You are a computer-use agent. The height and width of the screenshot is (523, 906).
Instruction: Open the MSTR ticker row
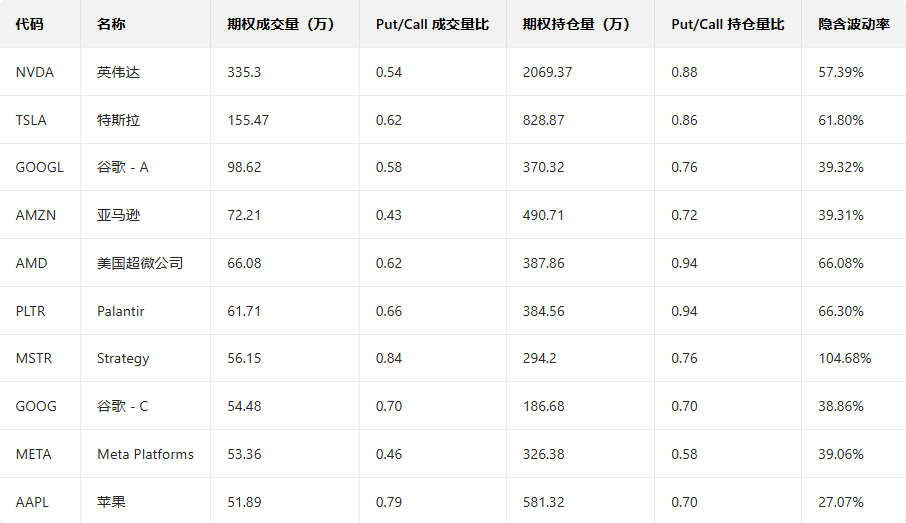click(x=34, y=358)
